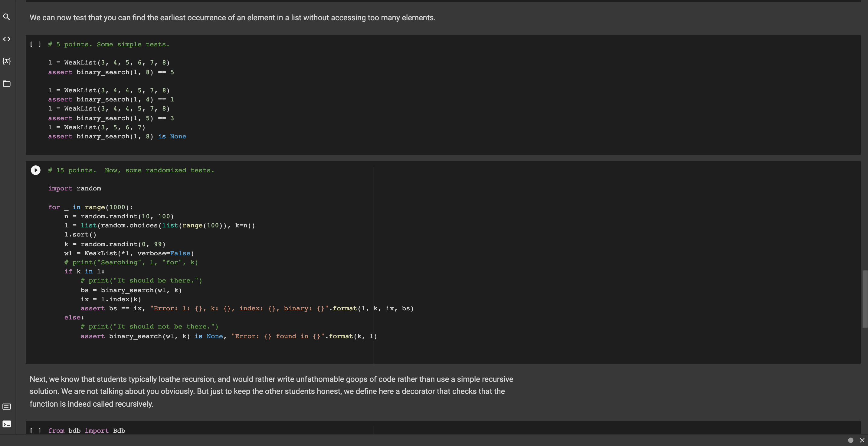Click the '# print("It should be there.")' comment
868x446 pixels.
point(141,280)
